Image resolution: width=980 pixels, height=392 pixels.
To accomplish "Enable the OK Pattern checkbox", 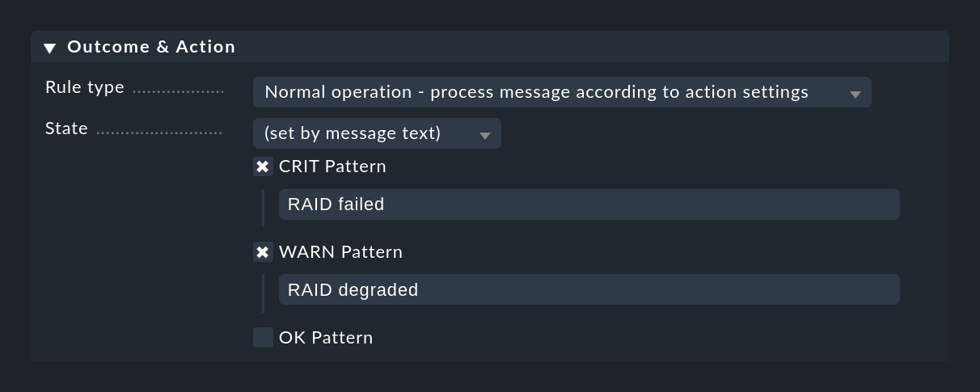I will coord(263,338).
